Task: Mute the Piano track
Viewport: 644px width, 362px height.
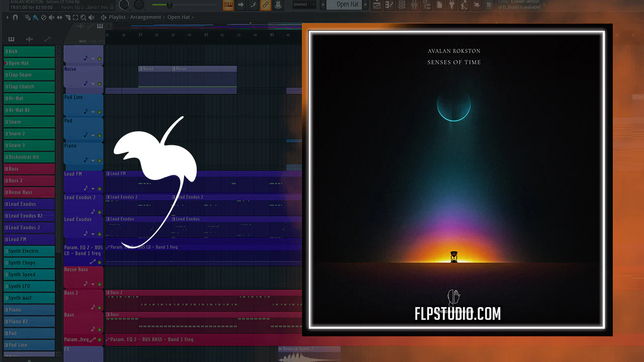Action: [100, 160]
